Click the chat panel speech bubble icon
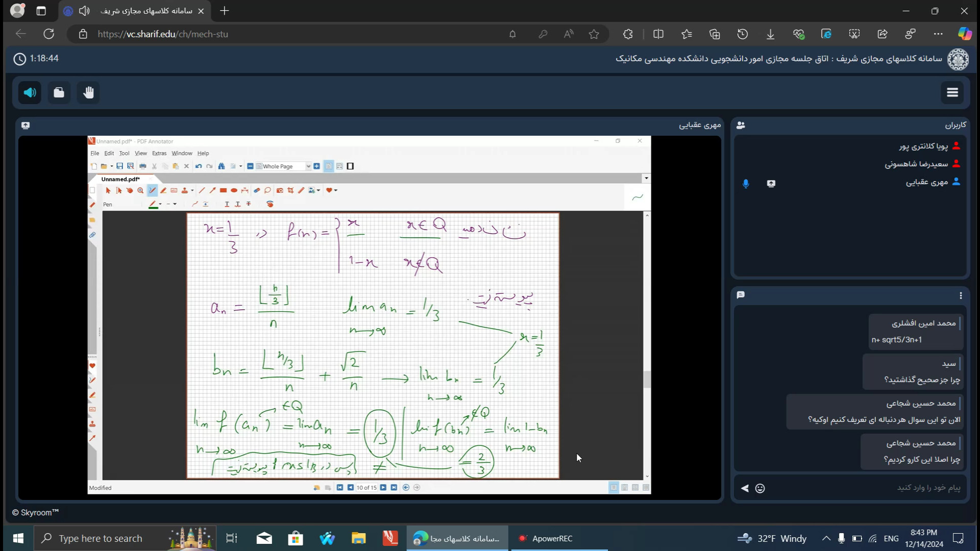The image size is (980, 551). [741, 295]
